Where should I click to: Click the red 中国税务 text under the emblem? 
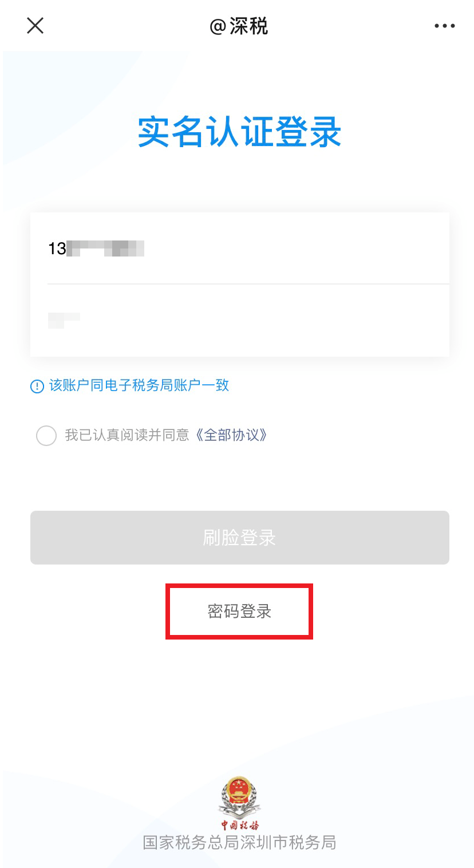click(240, 825)
